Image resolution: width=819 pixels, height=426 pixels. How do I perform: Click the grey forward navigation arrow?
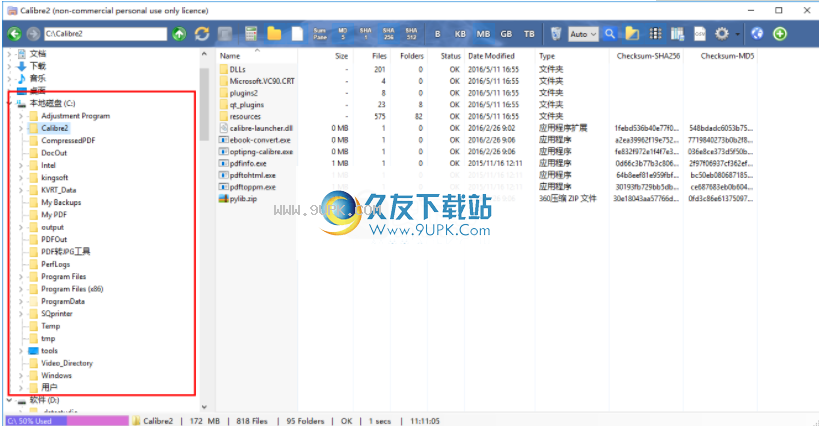33,34
